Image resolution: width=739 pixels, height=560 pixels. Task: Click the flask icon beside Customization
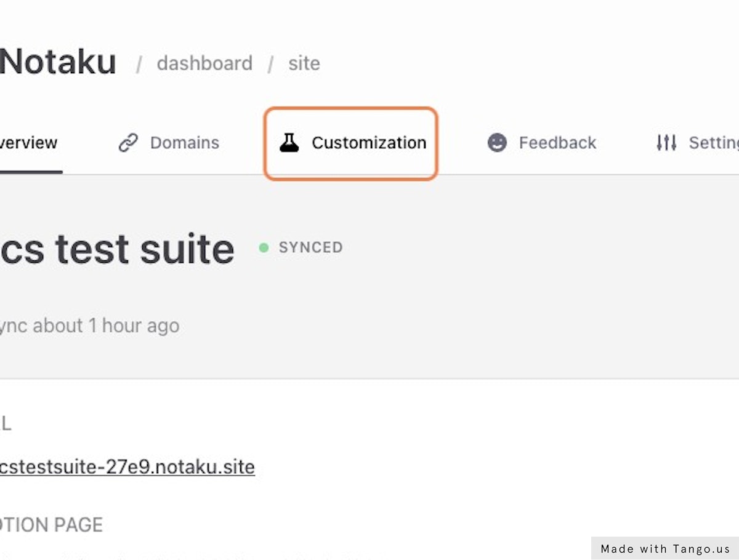pos(289,143)
